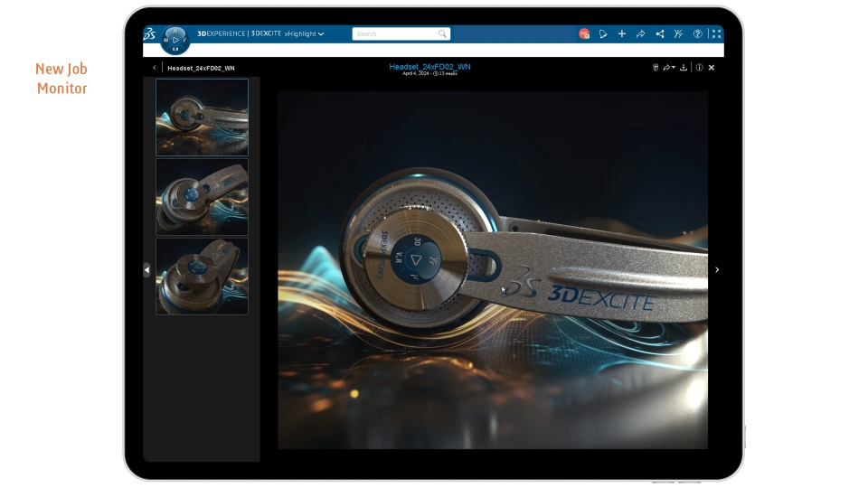Click the Headset_24xFD02_WN breadcrumb label
This screenshot has width=868, height=488.
point(201,68)
